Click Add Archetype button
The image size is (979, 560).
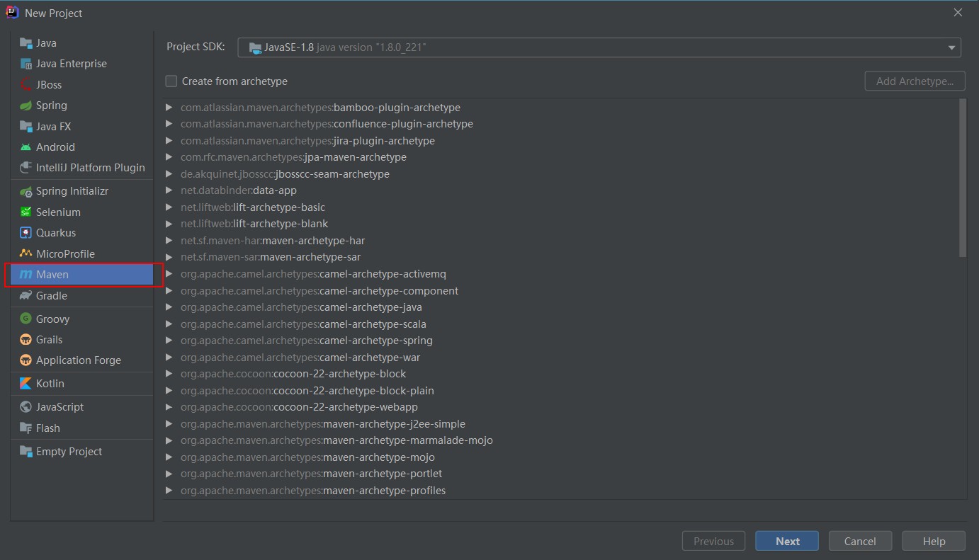[915, 81]
